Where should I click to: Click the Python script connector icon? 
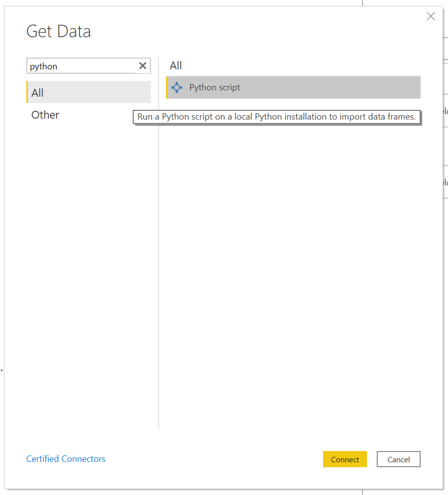point(177,88)
